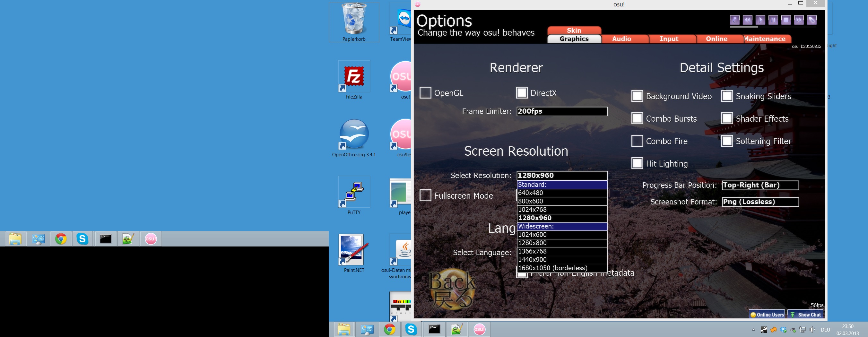
Task: Click the network icon in system tray
Action: click(x=803, y=330)
